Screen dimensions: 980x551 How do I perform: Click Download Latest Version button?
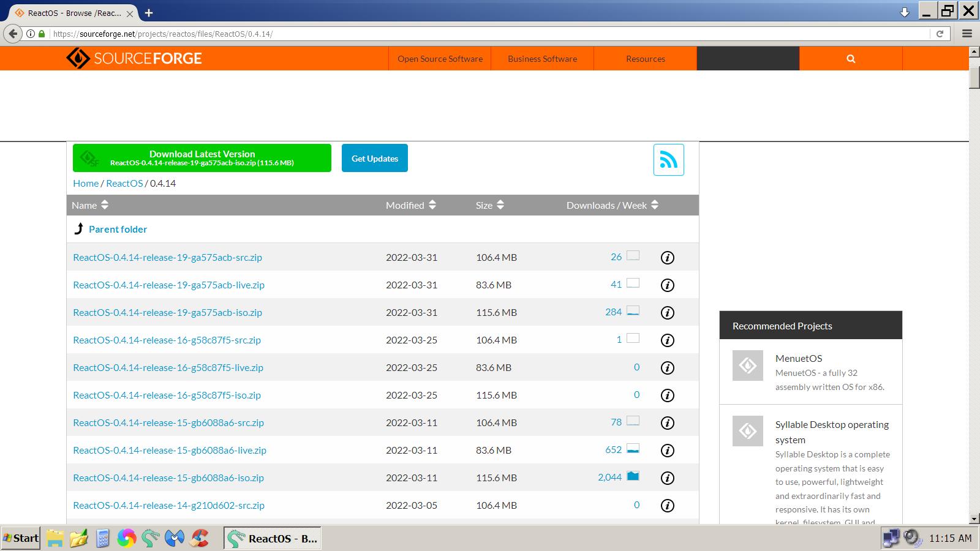pos(202,158)
